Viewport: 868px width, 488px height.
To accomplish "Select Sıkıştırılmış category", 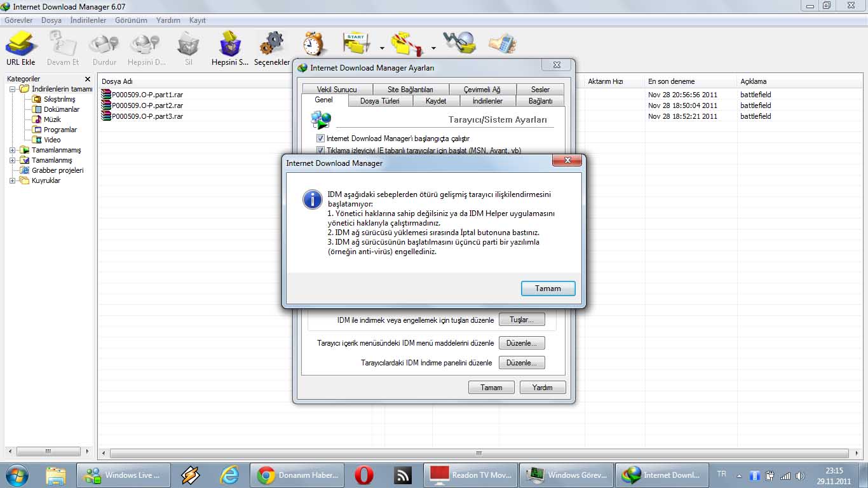I will point(59,99).
